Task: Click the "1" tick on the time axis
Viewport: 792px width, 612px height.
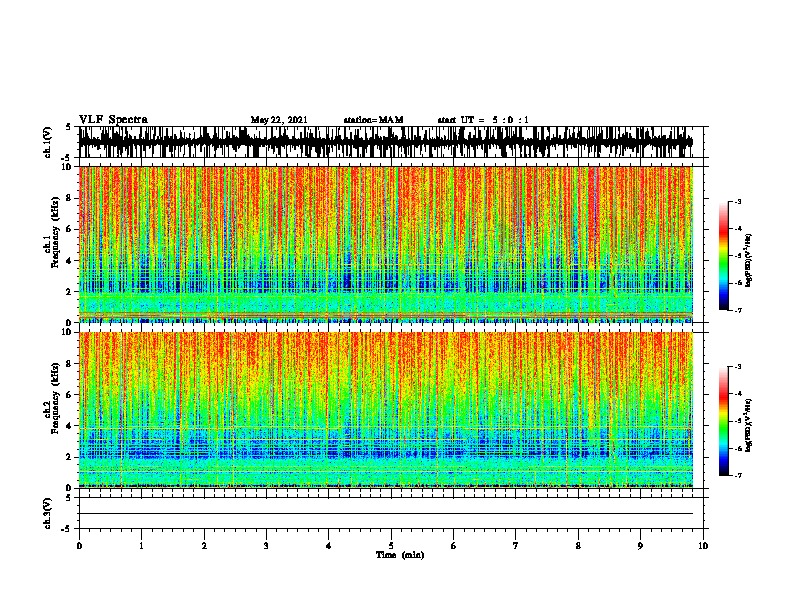Action: coord(142,546)
